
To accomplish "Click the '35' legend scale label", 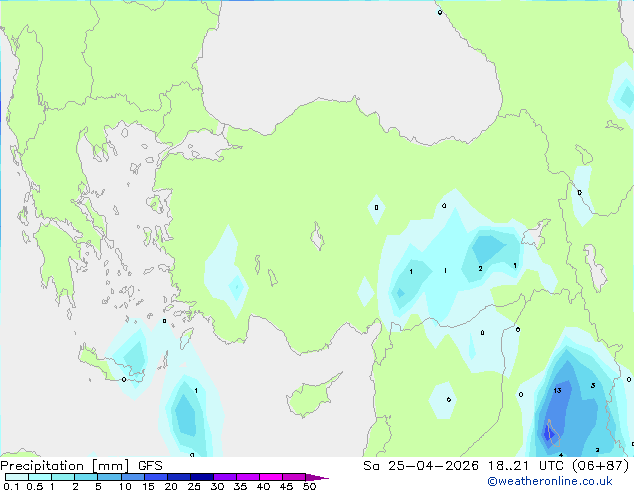I will (240, 486).
